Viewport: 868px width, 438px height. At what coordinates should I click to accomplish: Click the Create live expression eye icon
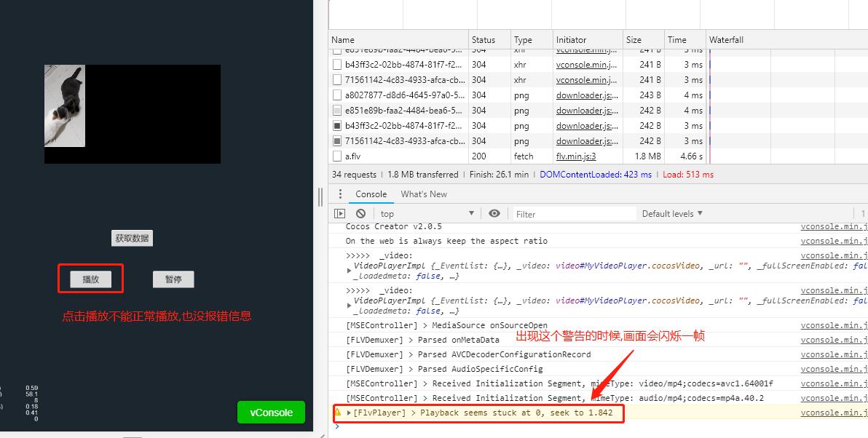pos(494,212)
